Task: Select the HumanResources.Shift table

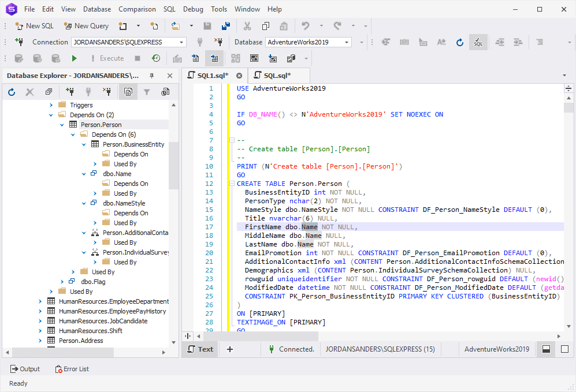Action: [90, 331]
